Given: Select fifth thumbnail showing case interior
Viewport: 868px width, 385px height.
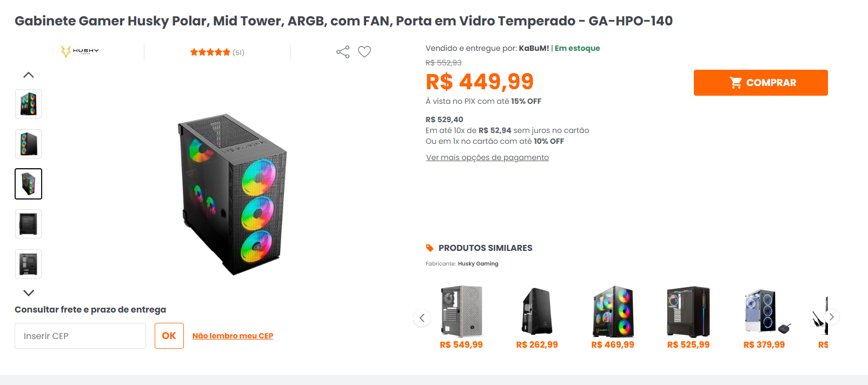Looking at the screenshot, I should click(28, 264).
